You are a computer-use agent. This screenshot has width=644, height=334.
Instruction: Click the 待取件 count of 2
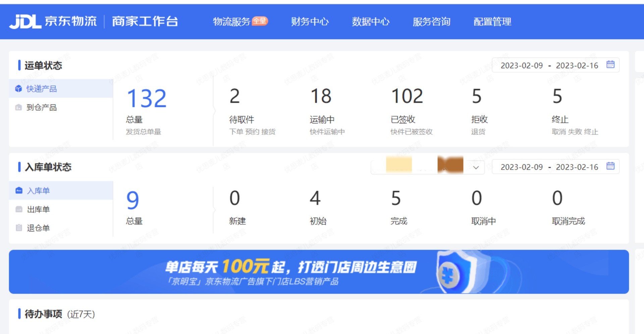pos(234,96)
